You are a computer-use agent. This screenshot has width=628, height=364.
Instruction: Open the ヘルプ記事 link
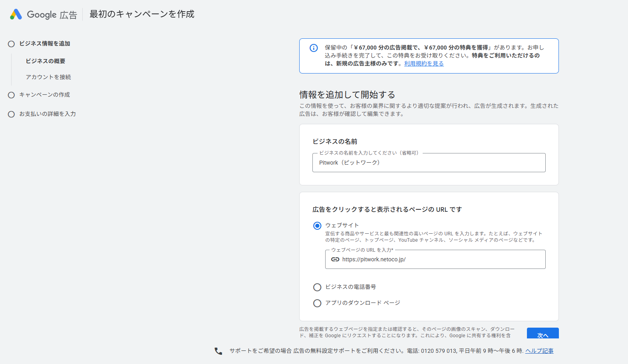point(539,351)
